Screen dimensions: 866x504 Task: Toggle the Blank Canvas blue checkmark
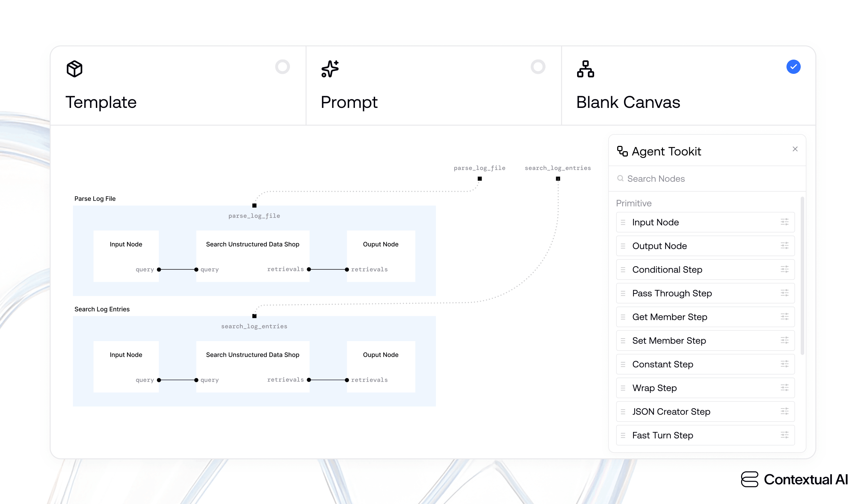click(x=794, y=66)
